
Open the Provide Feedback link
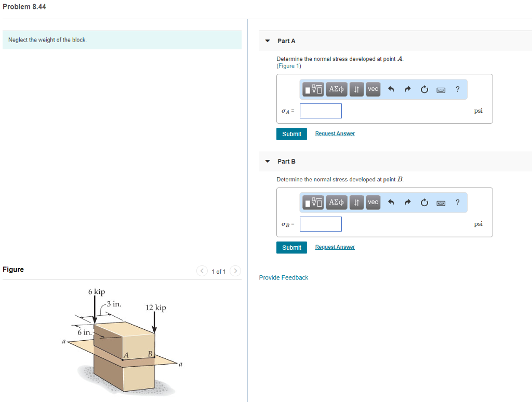pyautogui.click(x=283, y=277)
